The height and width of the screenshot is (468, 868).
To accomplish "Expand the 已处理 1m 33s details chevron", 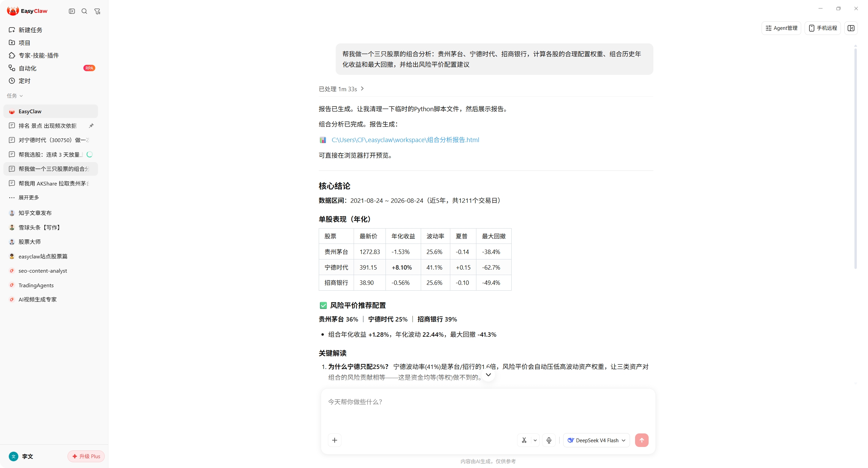I will [x=362, y=89].
